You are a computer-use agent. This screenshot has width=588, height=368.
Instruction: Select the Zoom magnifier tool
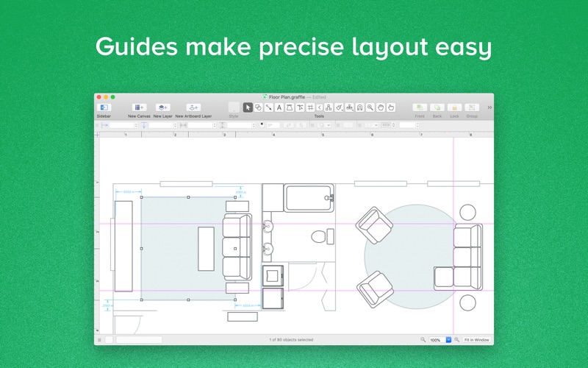(x=370, y=107)
